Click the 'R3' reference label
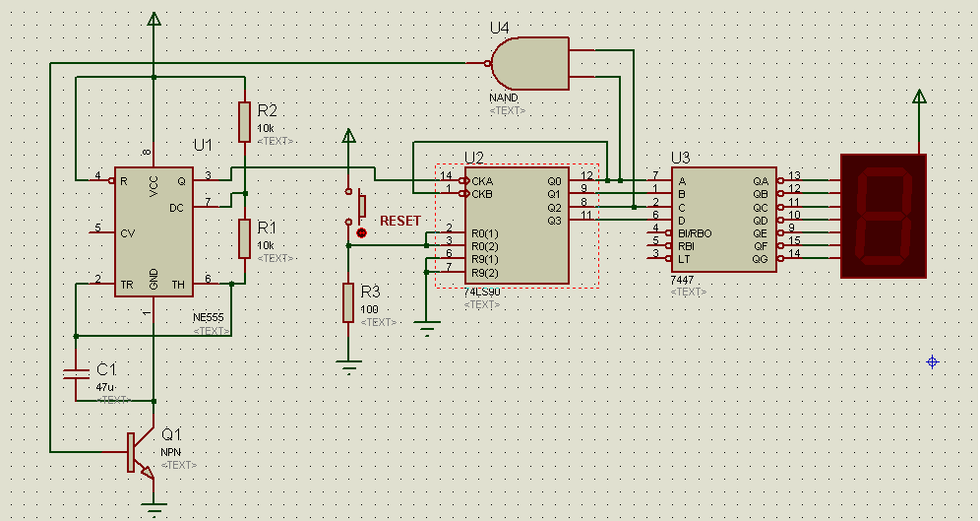The height and width of the screenshot is (521, 980). click(x=370, y=292)
